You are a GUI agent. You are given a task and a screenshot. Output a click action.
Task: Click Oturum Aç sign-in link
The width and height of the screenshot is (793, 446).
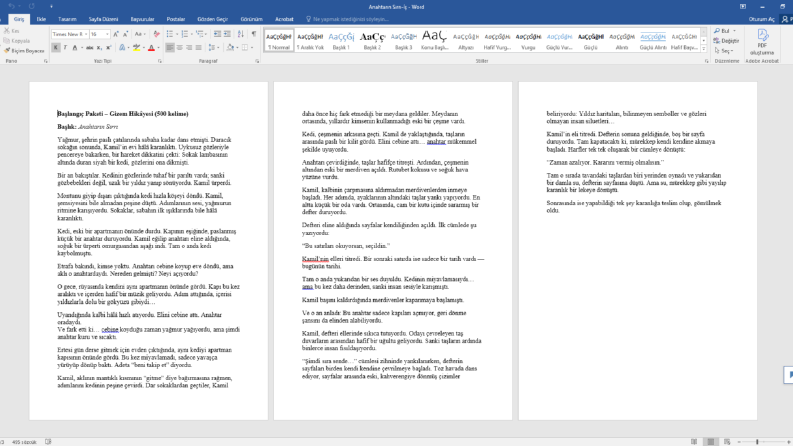click(761, 19)
